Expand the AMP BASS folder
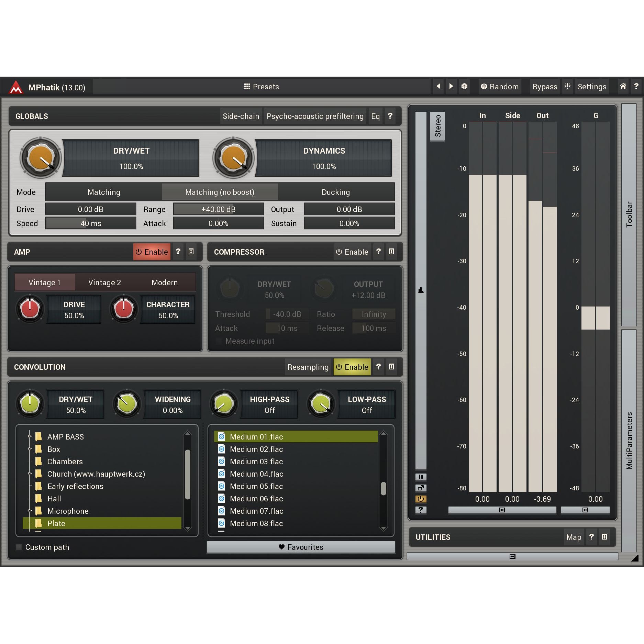 [30, 436]
